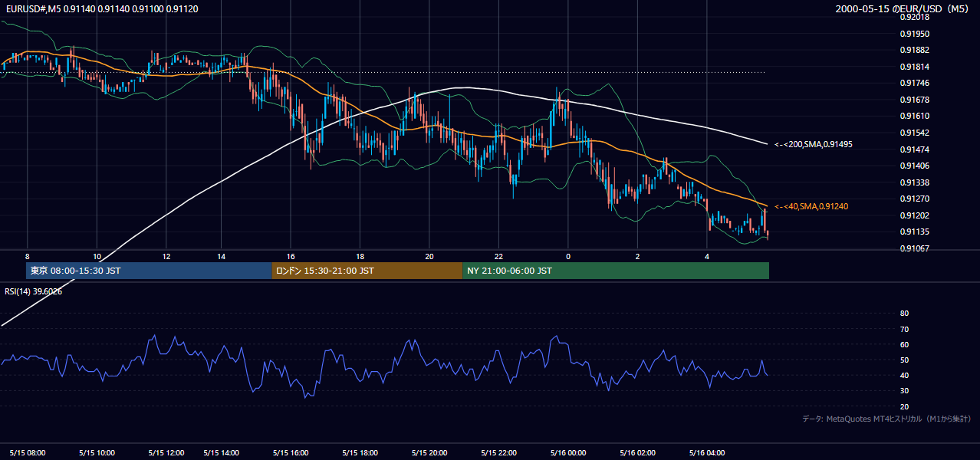Click the 5/15 16:00 date axis label
980x460 pixels.
(x=290, y=452)
